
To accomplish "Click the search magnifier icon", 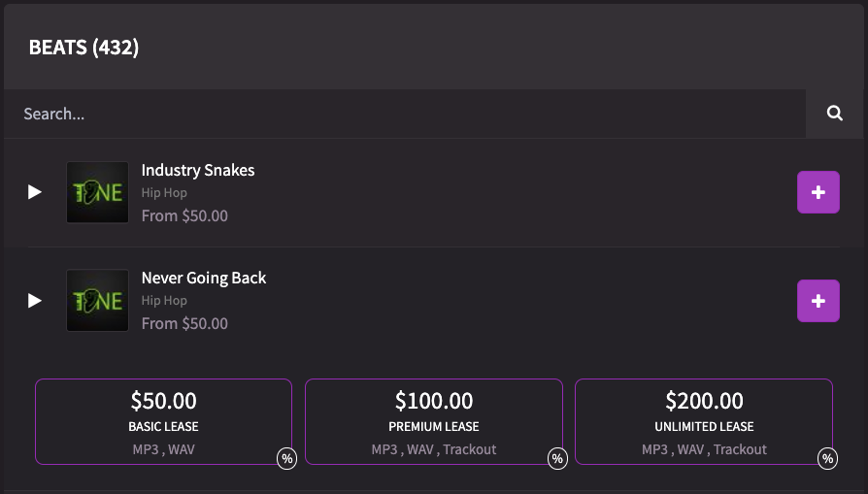I will pos(835,114).
